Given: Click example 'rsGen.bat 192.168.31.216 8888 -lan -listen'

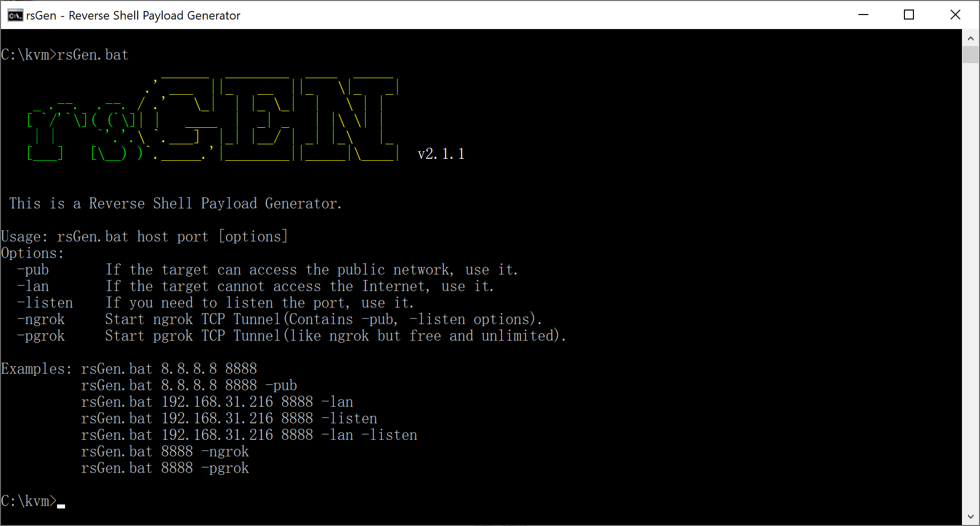Looking at the screenshot, I should pos(249,435).
